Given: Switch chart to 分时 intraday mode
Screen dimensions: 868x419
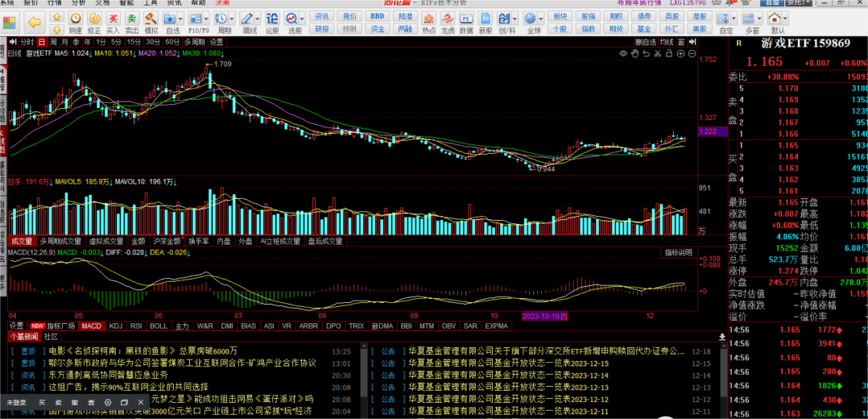Looking at the screenshot, I should (x=27, y=42).
